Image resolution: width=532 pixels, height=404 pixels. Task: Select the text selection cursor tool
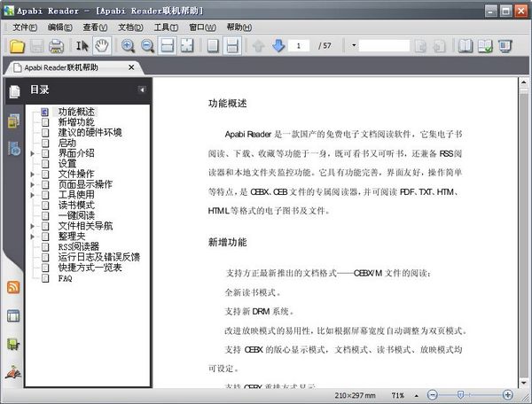click(82, 46)
